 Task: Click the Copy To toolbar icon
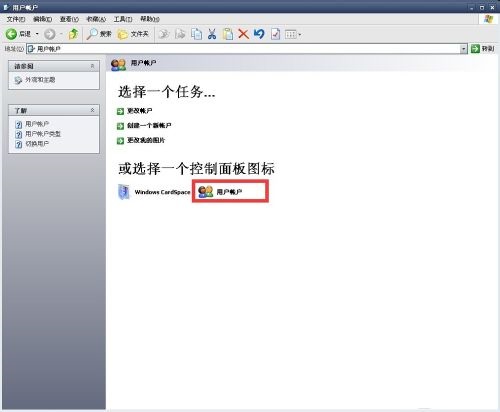[180, 34]
